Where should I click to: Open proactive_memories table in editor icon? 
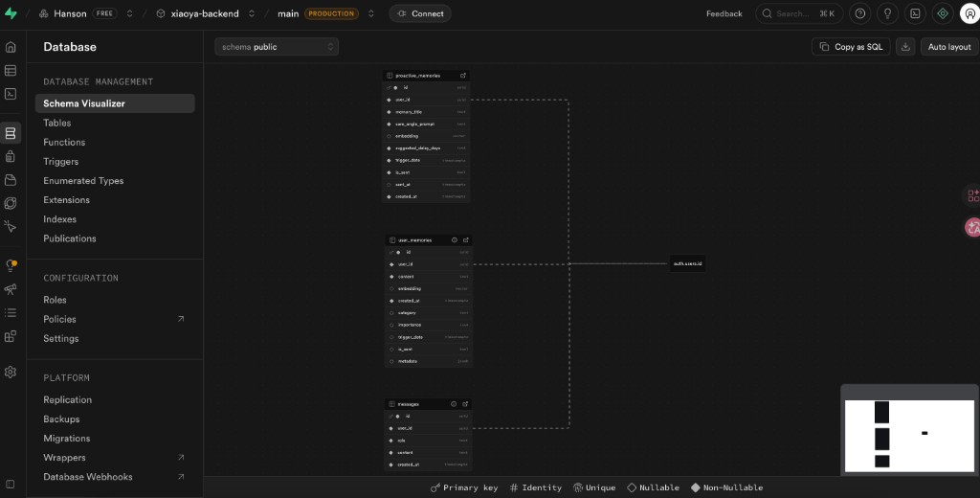[x=463, y=75]
